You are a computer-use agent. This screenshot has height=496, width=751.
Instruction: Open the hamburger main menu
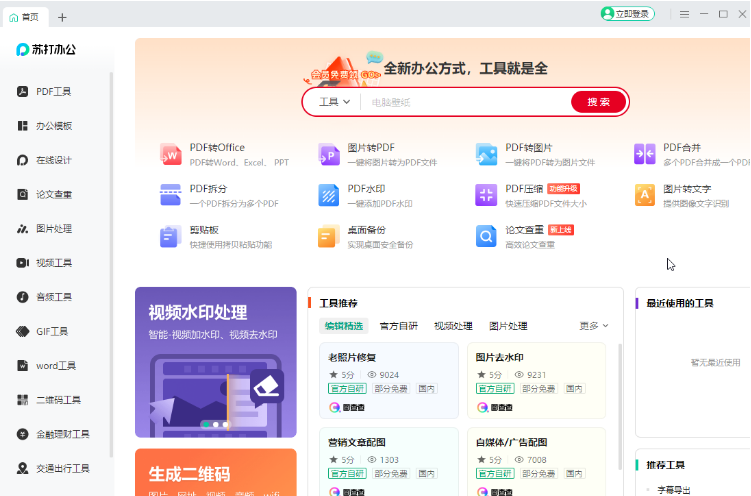[684, 14]
